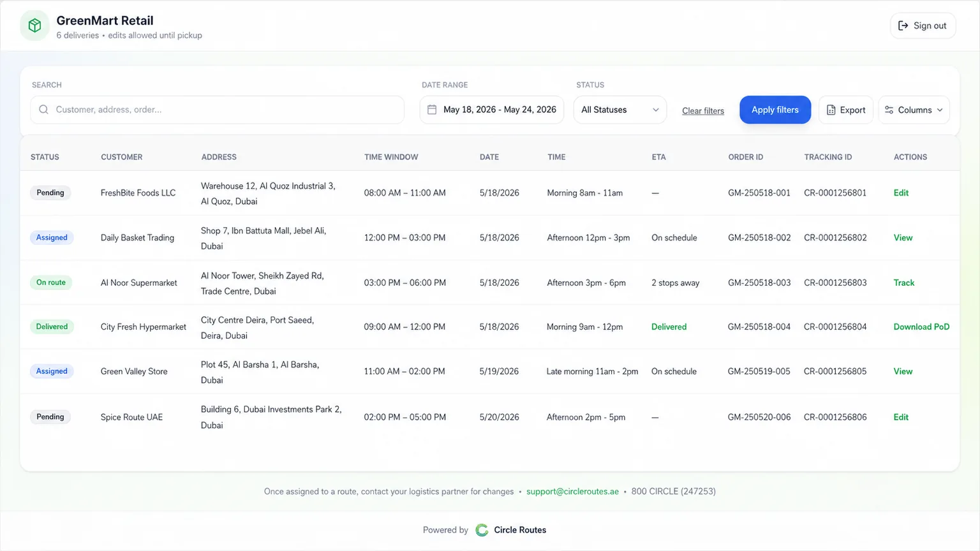The height and width of the screenshot is (551, 980).
Task: Click the Assigned badge for Green Valley Store
Action: (x=52, y=371)
